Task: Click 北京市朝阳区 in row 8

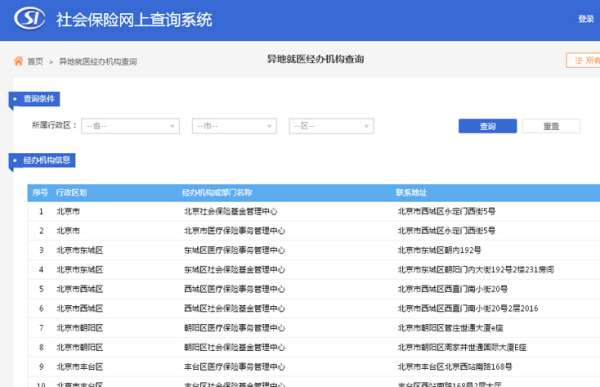Action: [x=80, y=348]
